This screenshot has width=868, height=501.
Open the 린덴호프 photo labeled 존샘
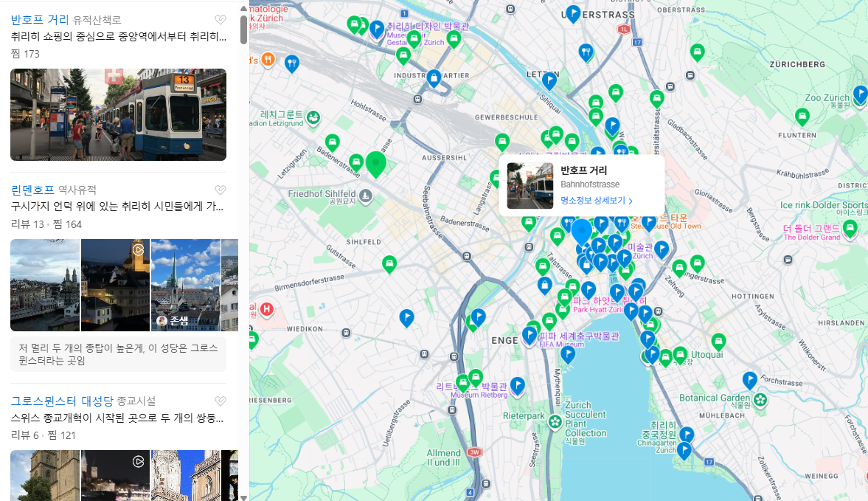click(185, 285)
